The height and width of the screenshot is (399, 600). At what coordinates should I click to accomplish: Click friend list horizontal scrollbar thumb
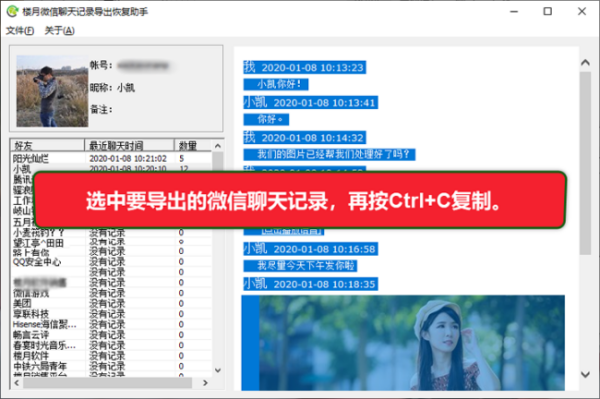(x=108, y=383)
